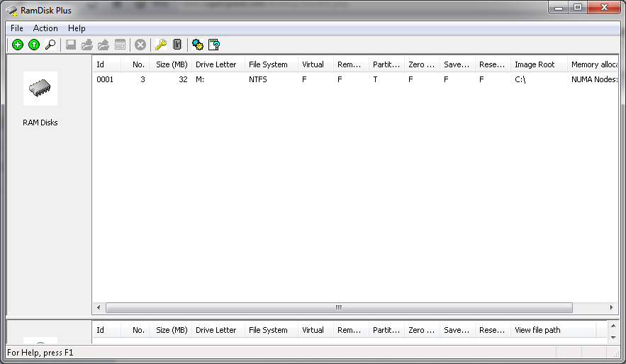This screenshot has width=626, height=364.
Task: Click the grey folder with up-arrow icon
Action: [104, 45]
